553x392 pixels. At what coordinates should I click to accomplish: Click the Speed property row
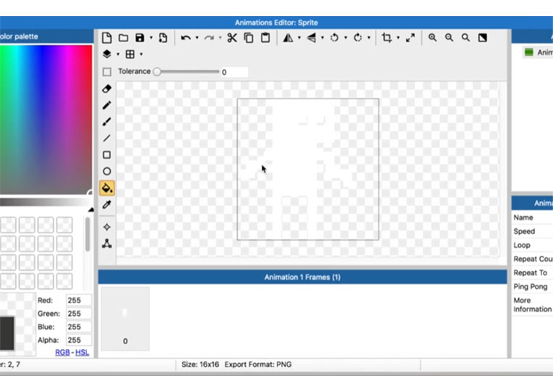coord(532,231)
